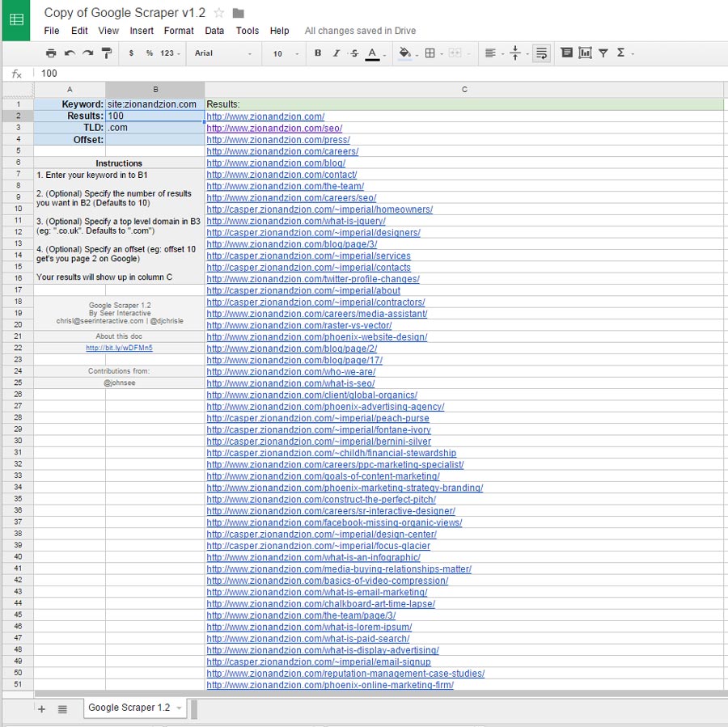The height and width of the screenshot is (727, 728).
Task: Select column C header
Action: [x=464, y=90]
